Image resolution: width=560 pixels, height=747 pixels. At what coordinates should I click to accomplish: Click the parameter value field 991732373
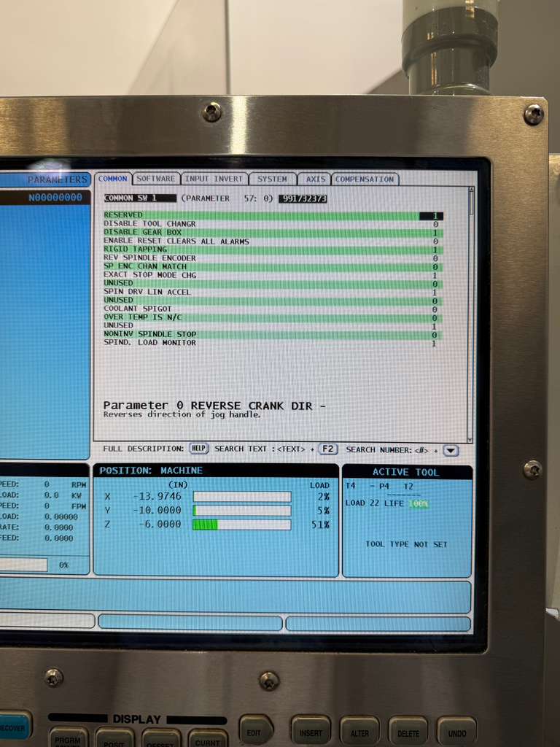click(303, 198)
